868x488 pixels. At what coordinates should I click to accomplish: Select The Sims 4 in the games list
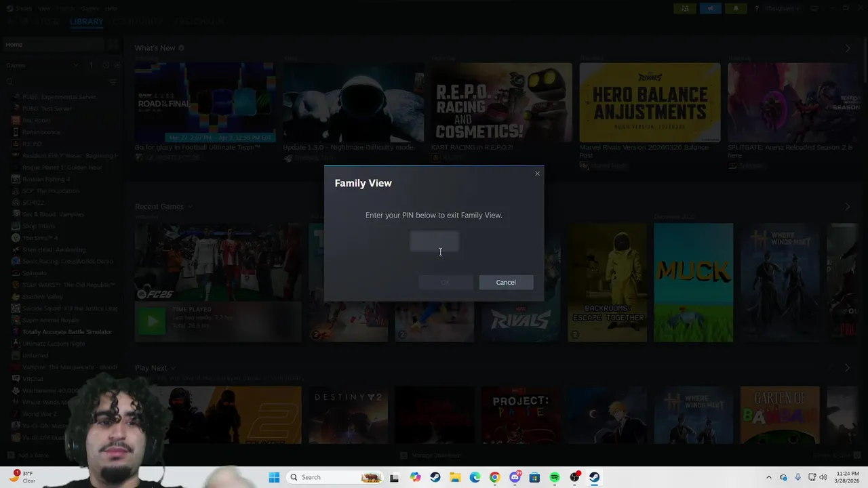pyautogui.click(x=40, y=238)
